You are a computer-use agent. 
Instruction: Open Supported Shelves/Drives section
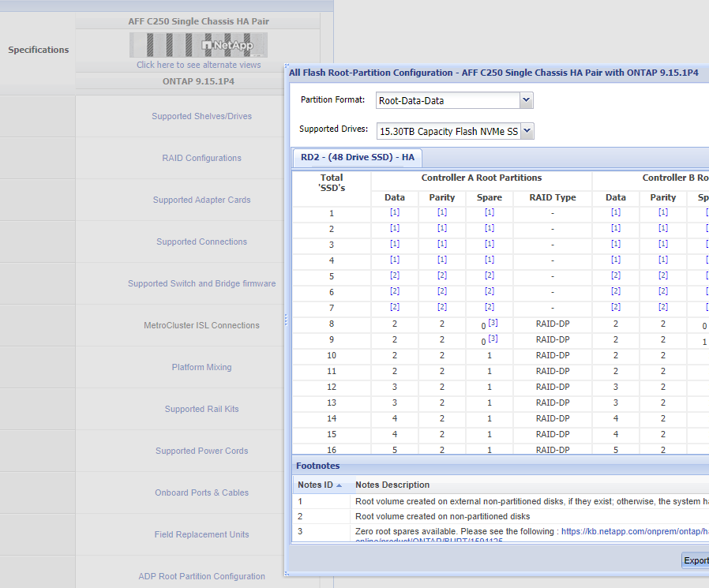(201, 116)
